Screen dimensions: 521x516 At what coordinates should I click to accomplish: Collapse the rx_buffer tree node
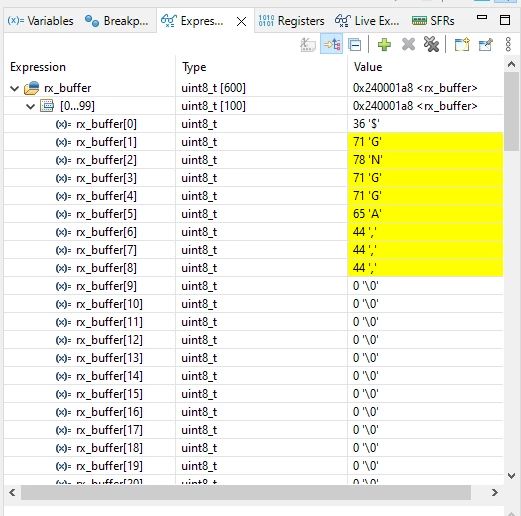[14, 88]
